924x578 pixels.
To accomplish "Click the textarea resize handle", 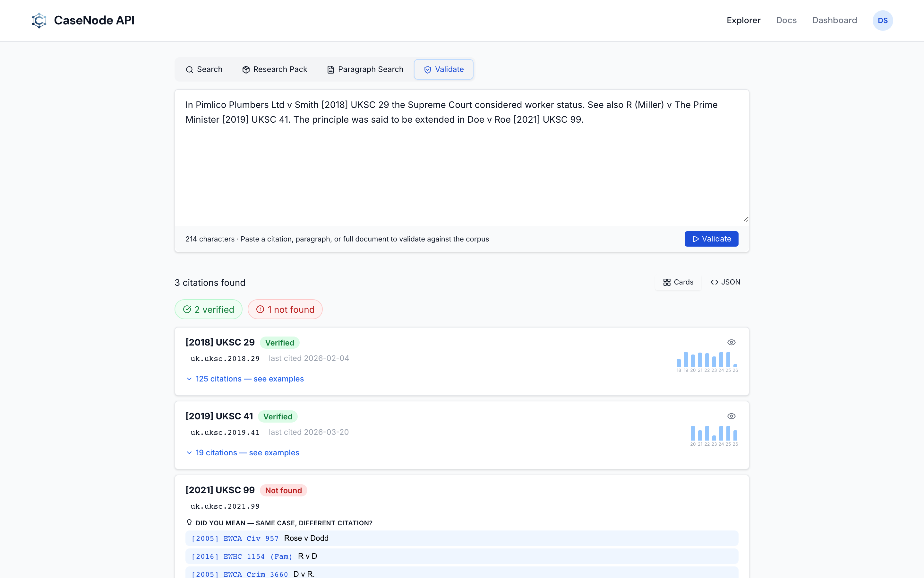I will click(x=746, y=219).
